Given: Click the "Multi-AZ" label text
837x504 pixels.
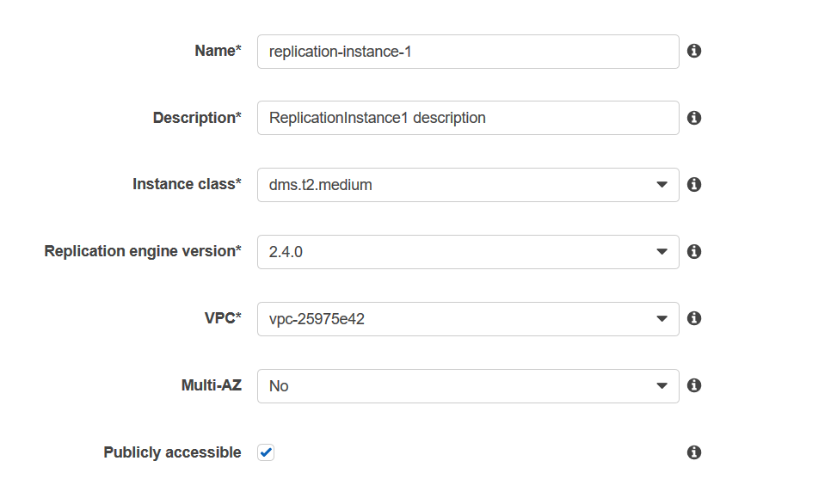Looking at the screenshot, I should point(212,385).
